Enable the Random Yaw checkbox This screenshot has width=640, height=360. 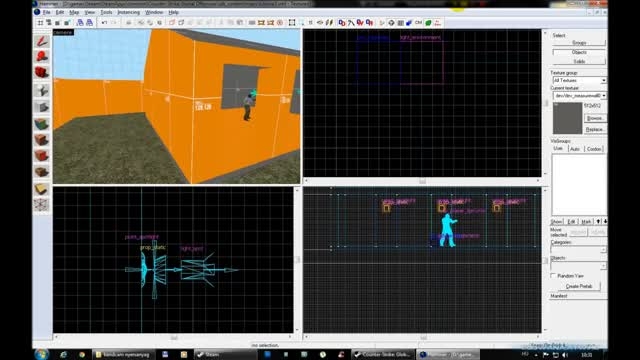coord(553,276)
